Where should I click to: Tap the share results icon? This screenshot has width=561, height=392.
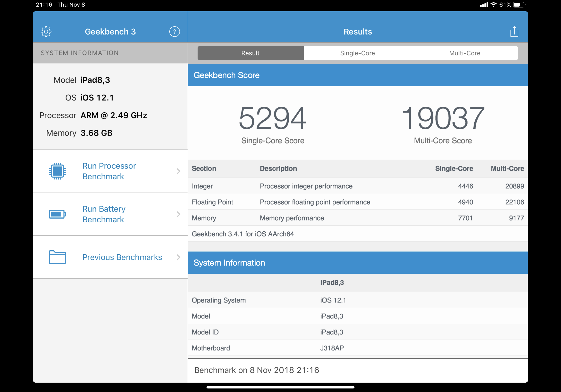click(x=514, y=31)
